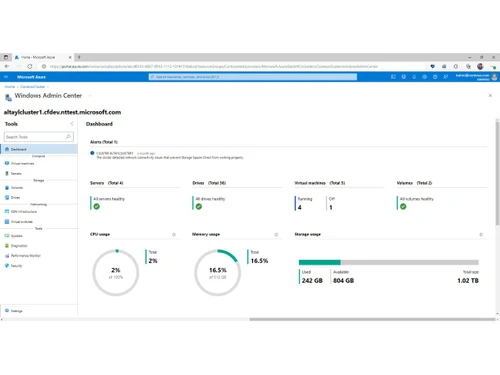Click the CPU usage info icon

(174, 235)
